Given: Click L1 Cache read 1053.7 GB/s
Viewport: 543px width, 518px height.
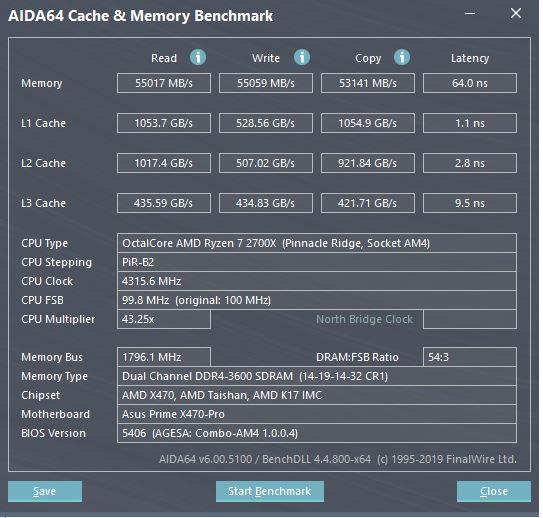Looking at the screenshot, I should pos(164,123).
